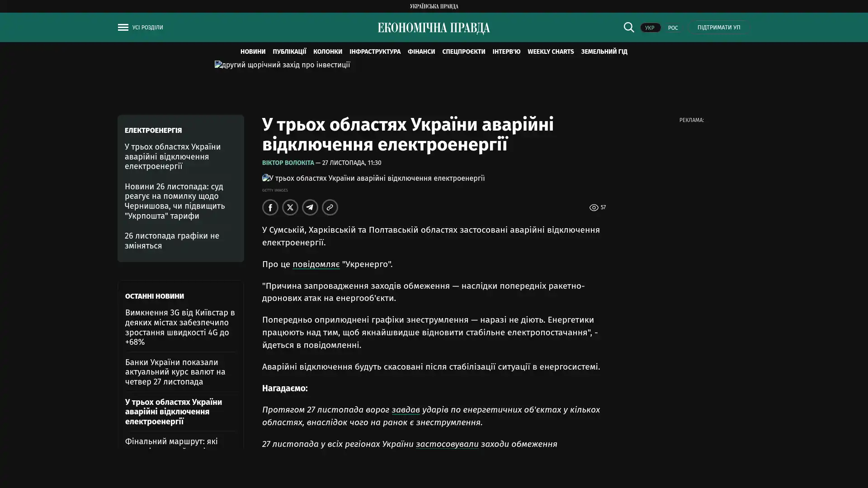Click the eye views counter icon
The image size is (868, 488).
(594, 207)
